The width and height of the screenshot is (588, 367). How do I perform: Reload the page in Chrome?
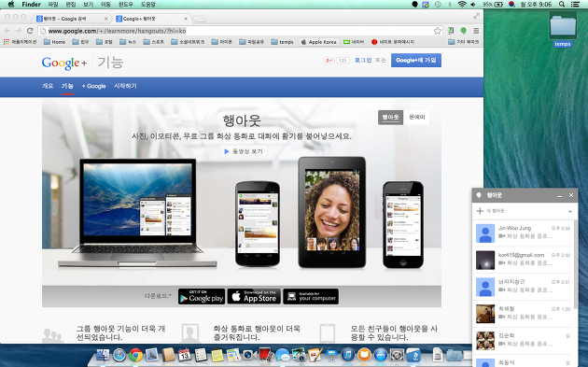tap(30, 31)
